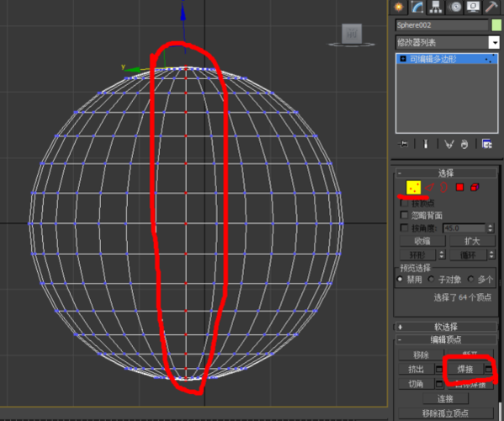Click the 挤出 extrude button

tap(416, 370)
